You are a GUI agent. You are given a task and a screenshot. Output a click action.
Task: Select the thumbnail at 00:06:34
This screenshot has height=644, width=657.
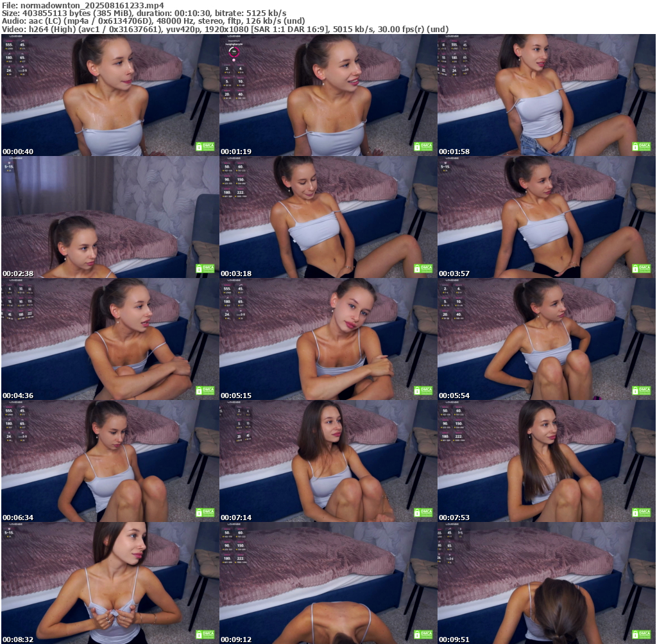(110, 461)
